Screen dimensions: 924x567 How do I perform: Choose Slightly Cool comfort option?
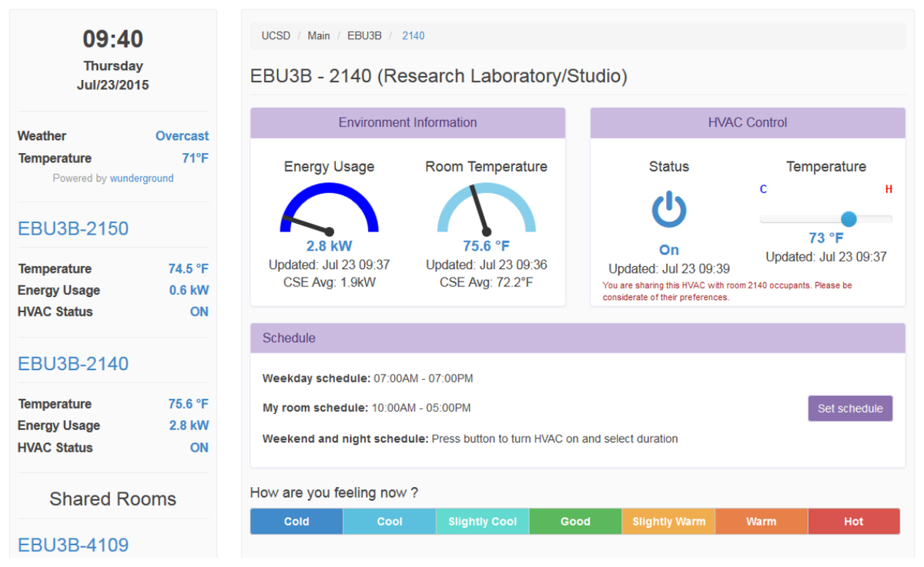pos(483,522)
